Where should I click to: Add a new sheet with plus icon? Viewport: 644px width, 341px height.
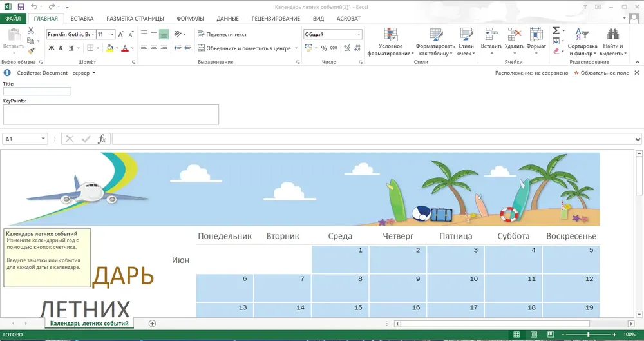(152, 324)
